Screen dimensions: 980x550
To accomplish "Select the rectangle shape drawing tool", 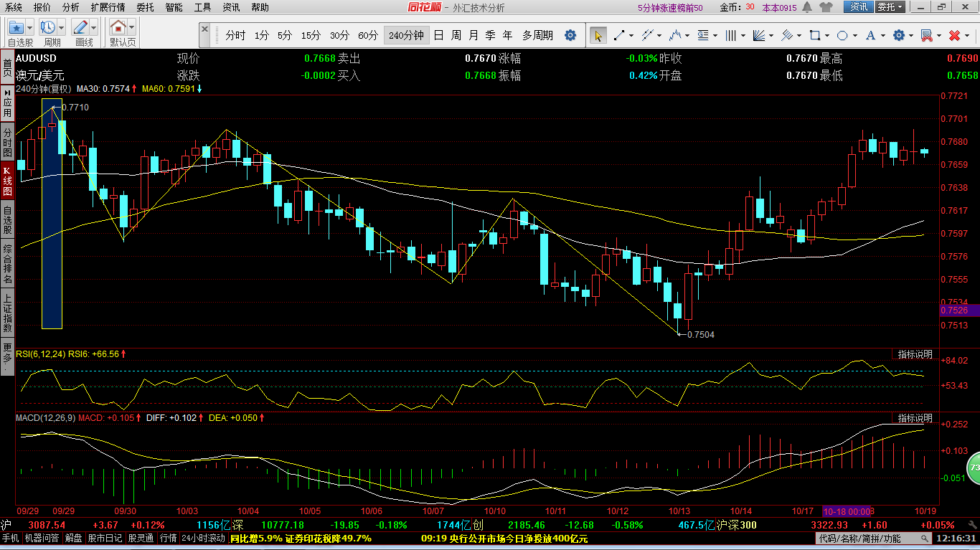I will pyautogui.click(x=815, y=35).
